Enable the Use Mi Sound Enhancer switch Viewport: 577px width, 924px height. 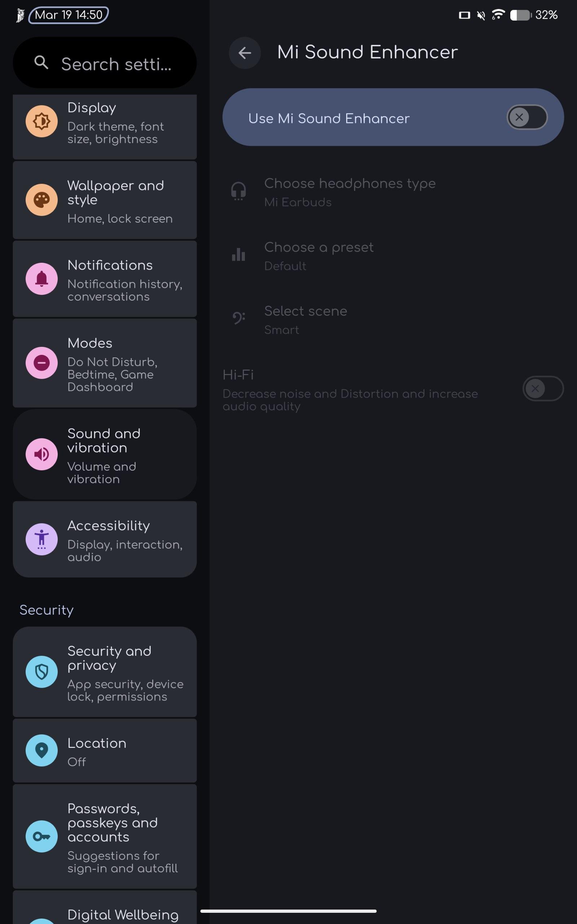coord(527,117)
